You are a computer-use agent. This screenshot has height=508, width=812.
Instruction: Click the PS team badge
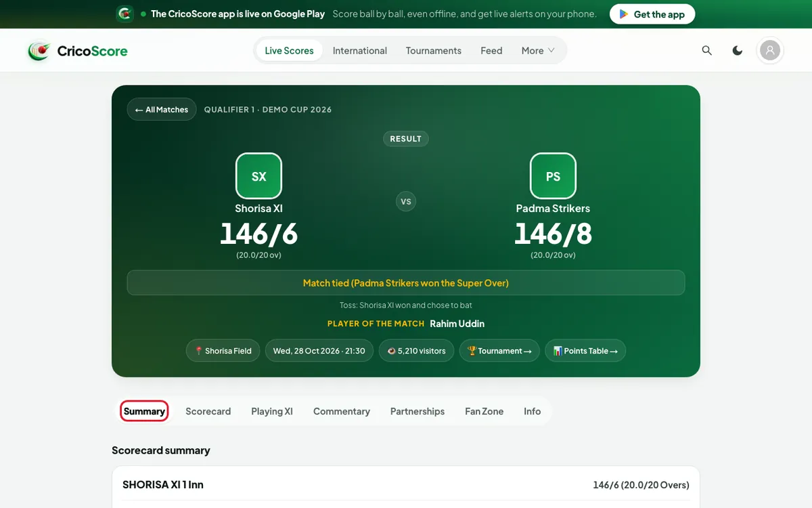(x=553, y=176)
